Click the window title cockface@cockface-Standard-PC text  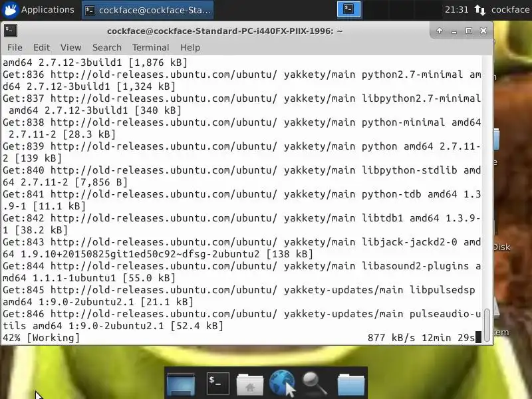tap(225, 31)
